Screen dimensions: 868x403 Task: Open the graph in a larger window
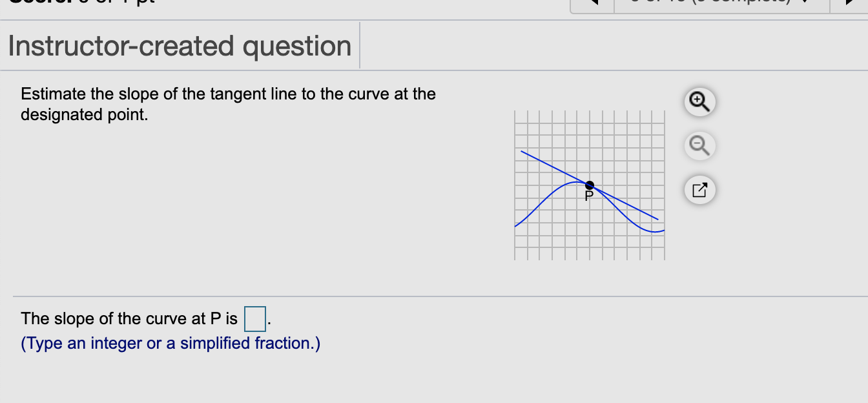tap(699, 190)
